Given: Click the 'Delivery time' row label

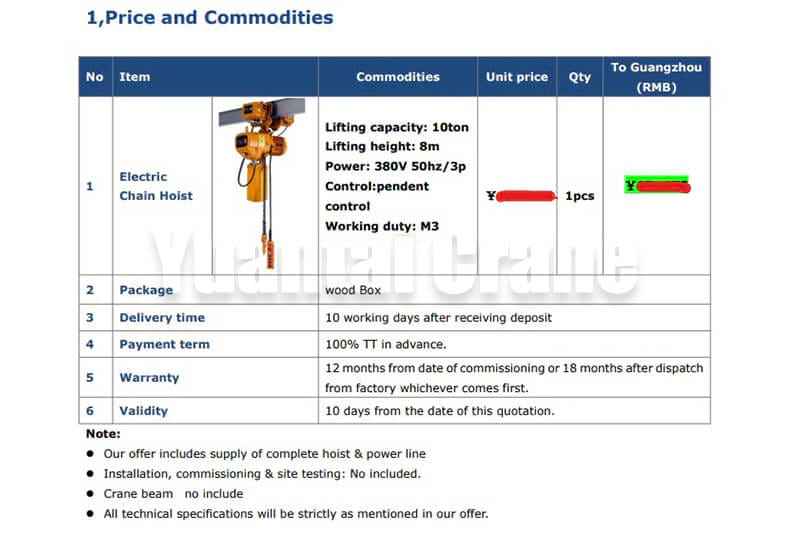Looking at the screenshot, I should point(162,318).
